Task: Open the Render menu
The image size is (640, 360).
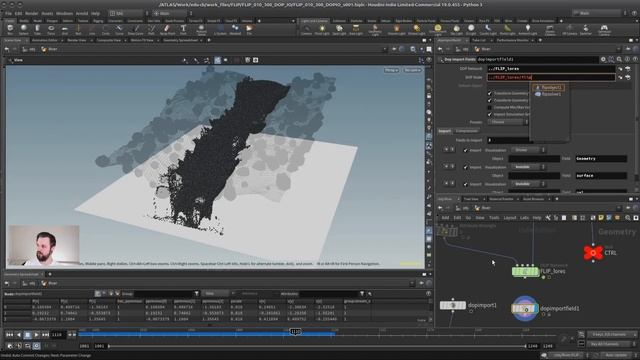Action: pos(31,13)
